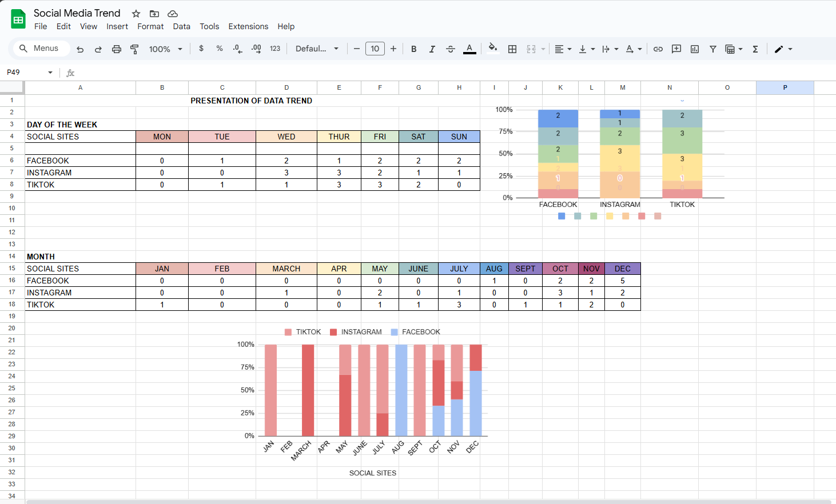Search the Menus box

pyautogui.click(x=41, y=49)
